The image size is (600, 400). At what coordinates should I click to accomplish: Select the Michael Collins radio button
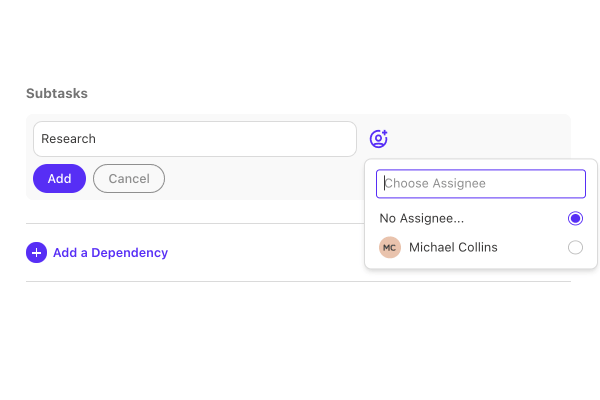point(575,247)
